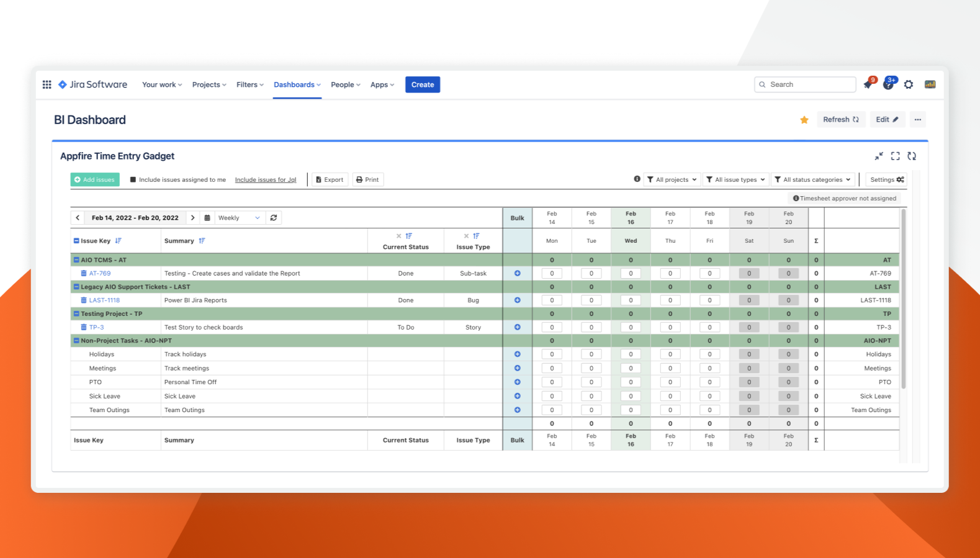Open the notifications bell icon
This screenshot has height=558, width=980.
pyautogui.click(x=868, y=84)
